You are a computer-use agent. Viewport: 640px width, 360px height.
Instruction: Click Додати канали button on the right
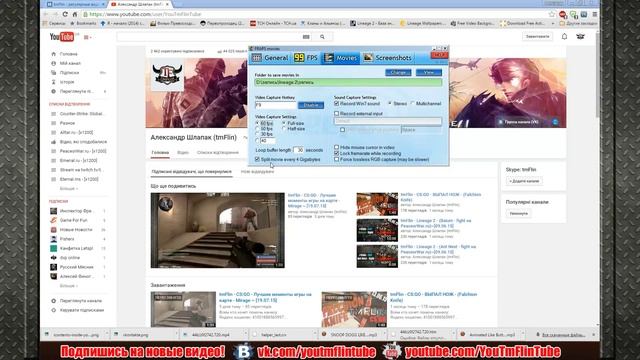[524, 181]
